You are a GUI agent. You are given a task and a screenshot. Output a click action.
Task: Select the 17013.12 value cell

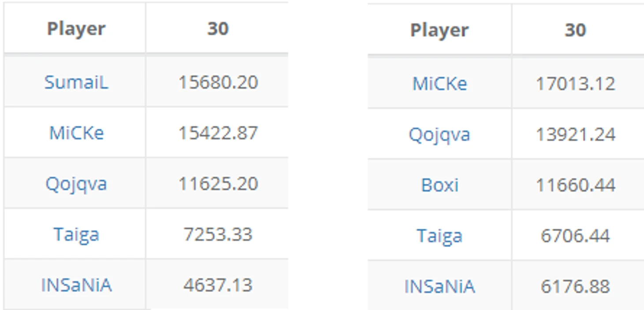pos(575,84)
